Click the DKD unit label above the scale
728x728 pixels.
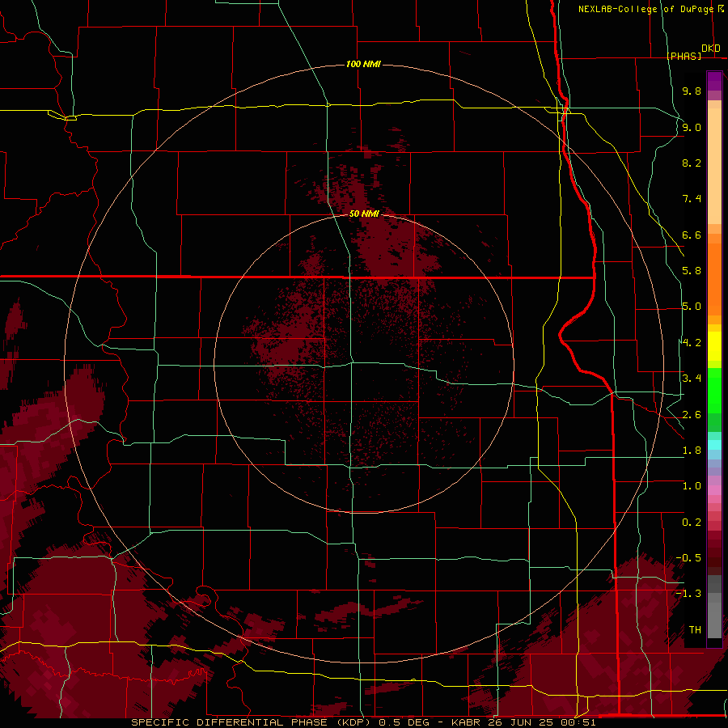pos(711,49)
